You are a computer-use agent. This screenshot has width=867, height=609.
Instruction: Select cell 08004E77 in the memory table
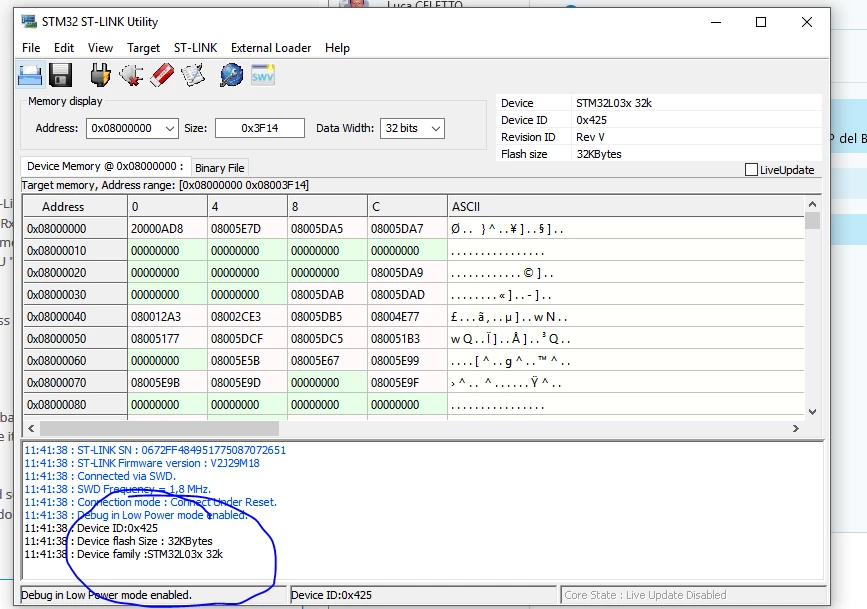click(x=408, y=317)
